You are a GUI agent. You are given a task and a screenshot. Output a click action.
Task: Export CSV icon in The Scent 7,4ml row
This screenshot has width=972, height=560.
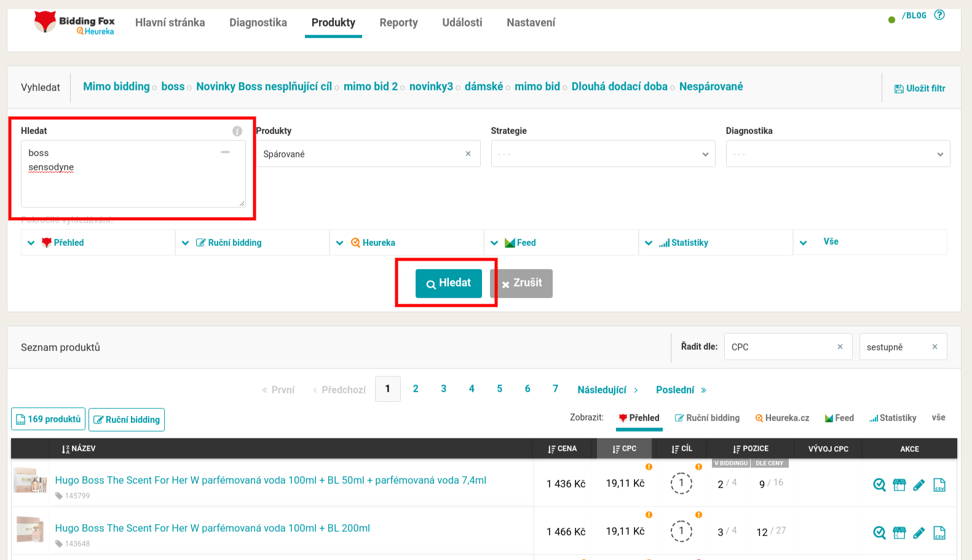click(x=939, y=485)
